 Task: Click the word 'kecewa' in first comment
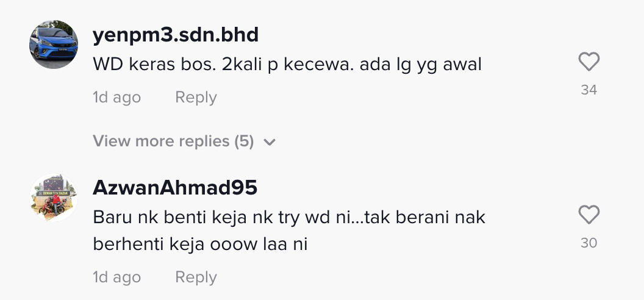coord(318,65)
